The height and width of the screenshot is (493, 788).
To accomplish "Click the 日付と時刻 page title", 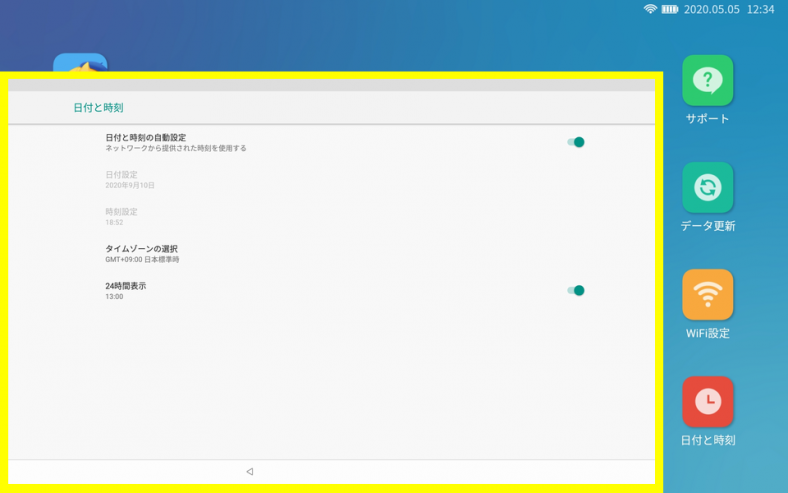I will (98, 108).
